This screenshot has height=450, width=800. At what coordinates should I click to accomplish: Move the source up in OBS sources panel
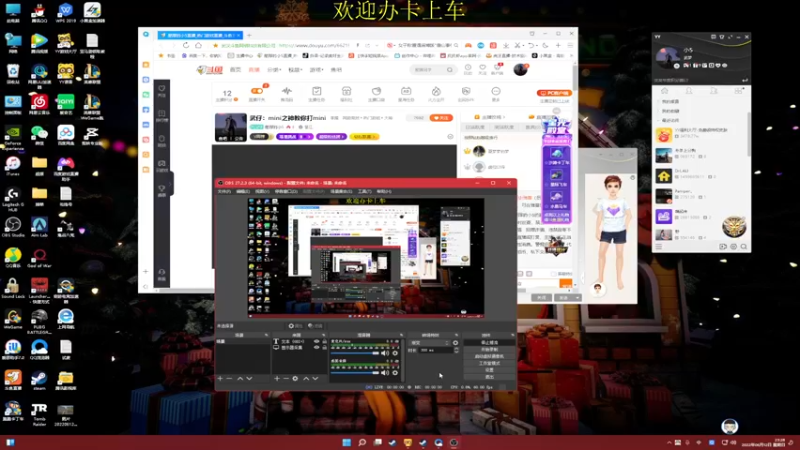coord(306,379)
